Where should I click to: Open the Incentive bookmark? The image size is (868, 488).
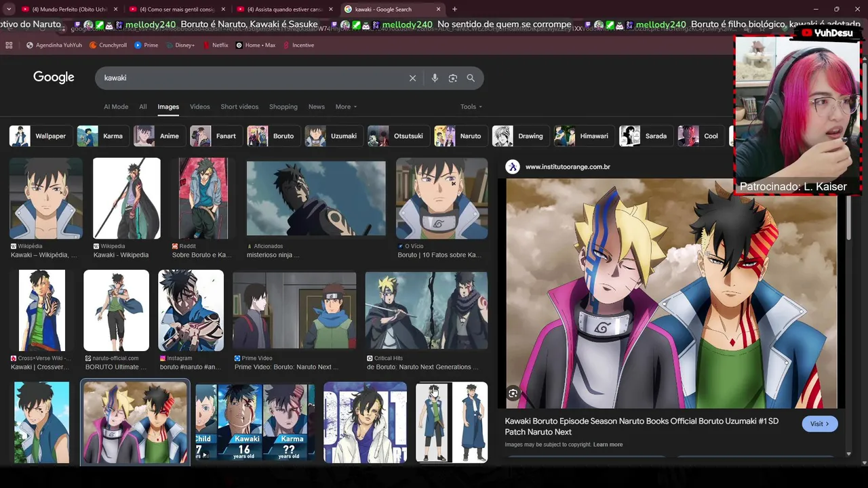(x=298, y=45)
